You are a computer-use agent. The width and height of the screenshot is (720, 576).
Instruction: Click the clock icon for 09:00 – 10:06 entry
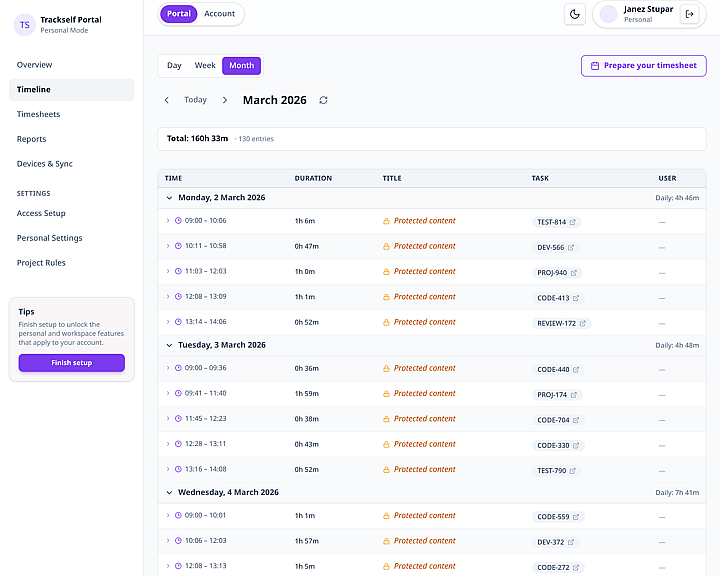(178, 220)
